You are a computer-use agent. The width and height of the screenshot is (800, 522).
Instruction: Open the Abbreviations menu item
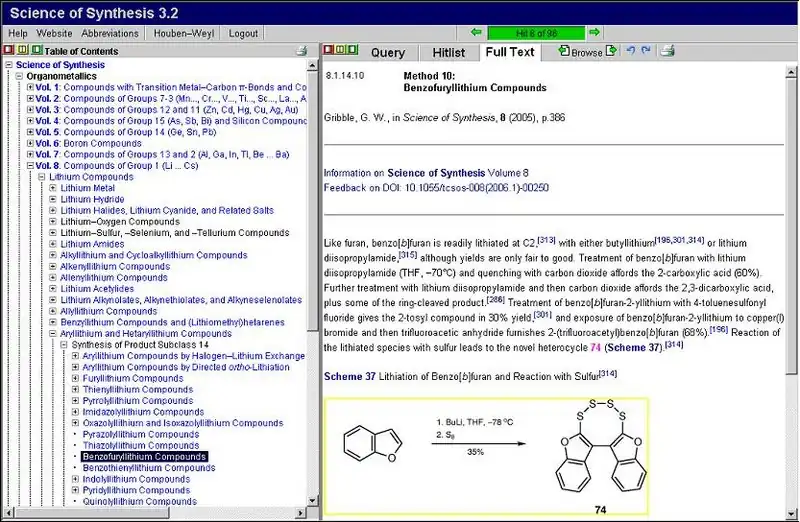click(110, 33)
